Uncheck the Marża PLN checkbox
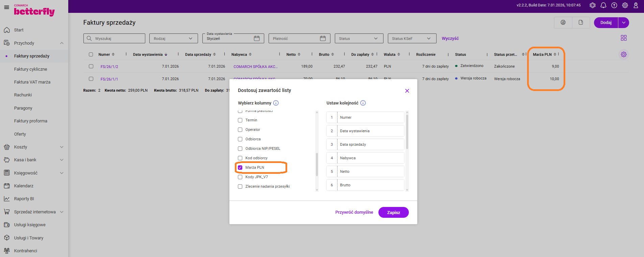Image resolution: width=644 pixels, height=257 pixels. pos(240,167)
